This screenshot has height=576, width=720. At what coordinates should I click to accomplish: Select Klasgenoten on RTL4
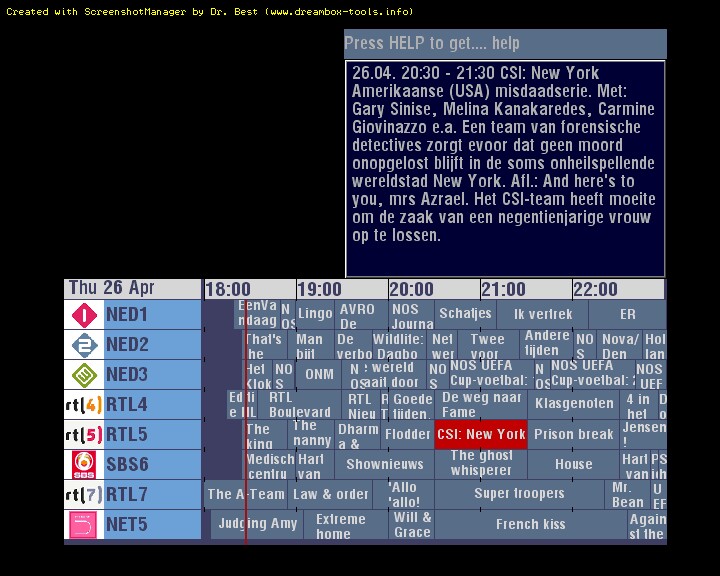click(x=574, y=405)
